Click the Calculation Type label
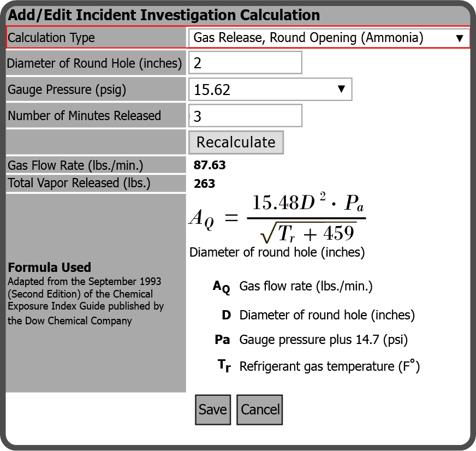Image resolution: width=476 pixels, height=451 pixels. [51, 38]
